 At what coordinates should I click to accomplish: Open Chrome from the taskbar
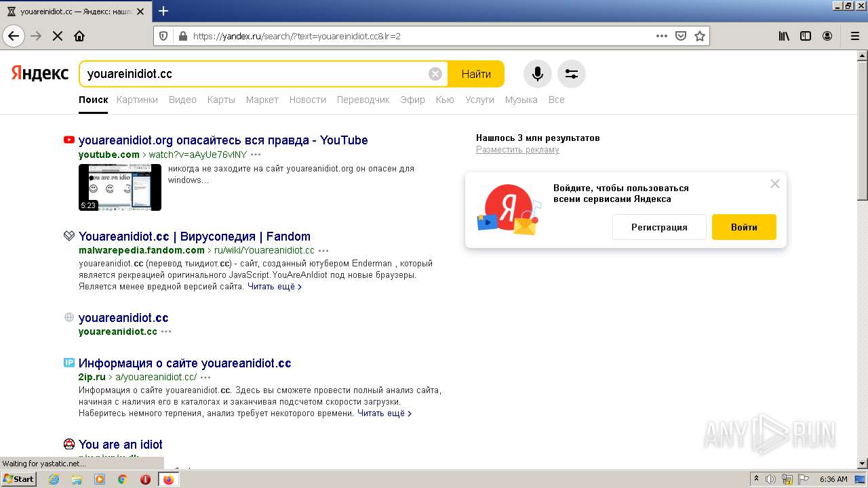point(122,479)
